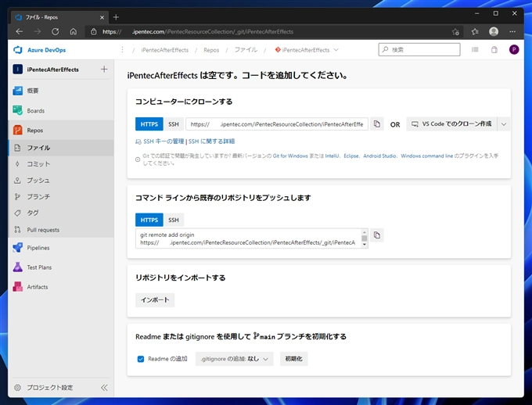532x405 pixels.
Task: Click the 検索 search box
Action: [419, 50]
